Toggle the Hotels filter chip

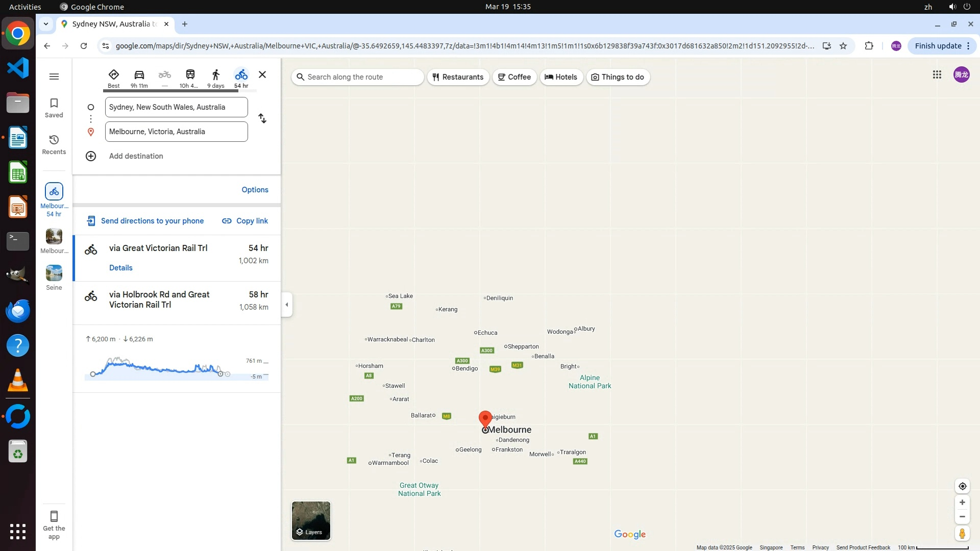(561, 77)
